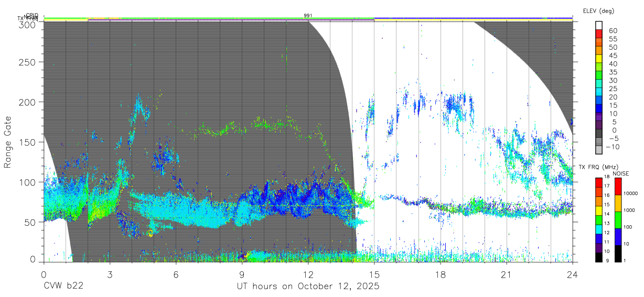This screenshot has height=297, width=644.
Task: Click the '40' label on ELEV color bar
Action: tap(613, 64)
